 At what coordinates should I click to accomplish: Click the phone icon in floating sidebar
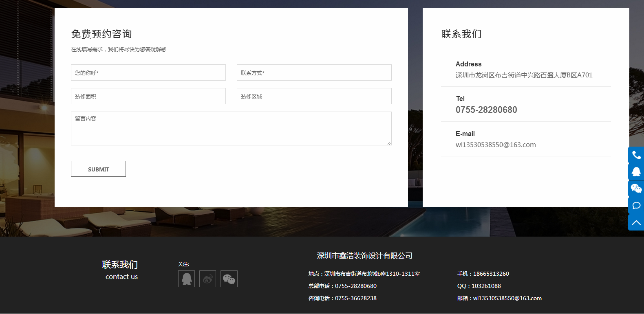point(636,155)
